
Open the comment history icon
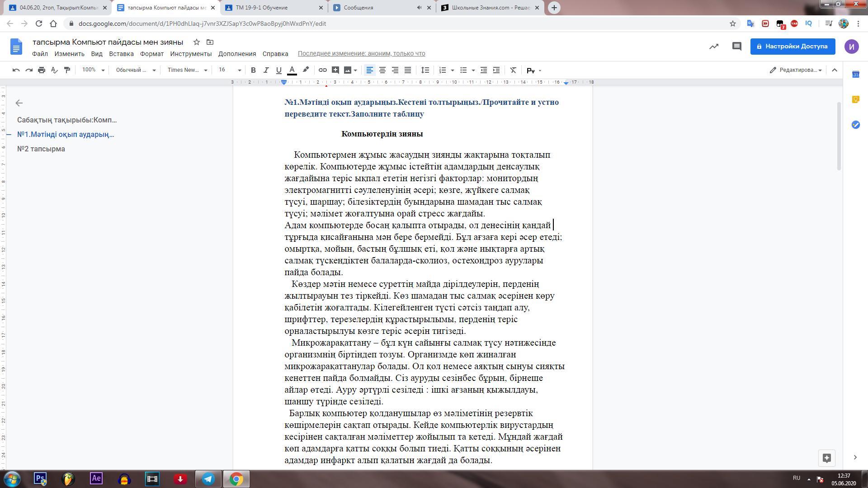pos(736,47)
